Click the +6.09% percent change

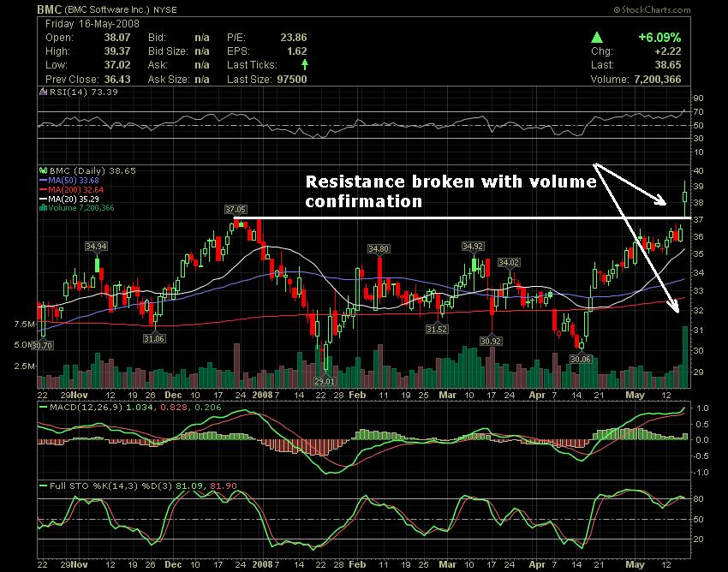point(659,37)
